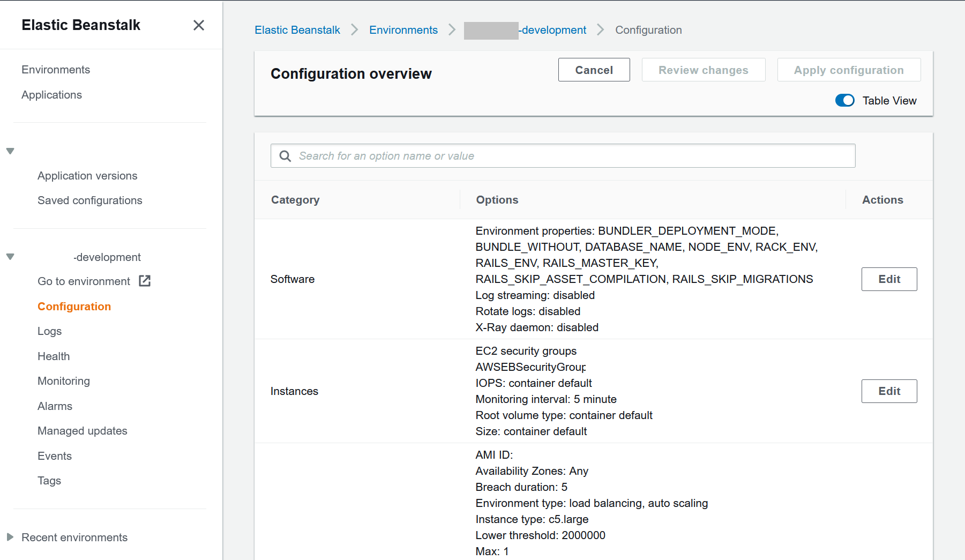Open Environments in the sidebar
Viewport: 965px width, 560px height.
[x=56, y=70]
